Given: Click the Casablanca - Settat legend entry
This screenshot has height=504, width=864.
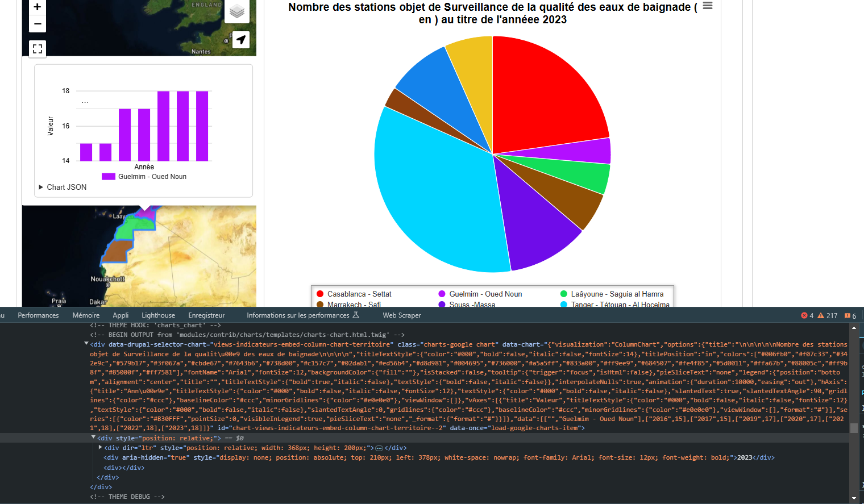Looking at the screenshot, I should pos(359,294).
